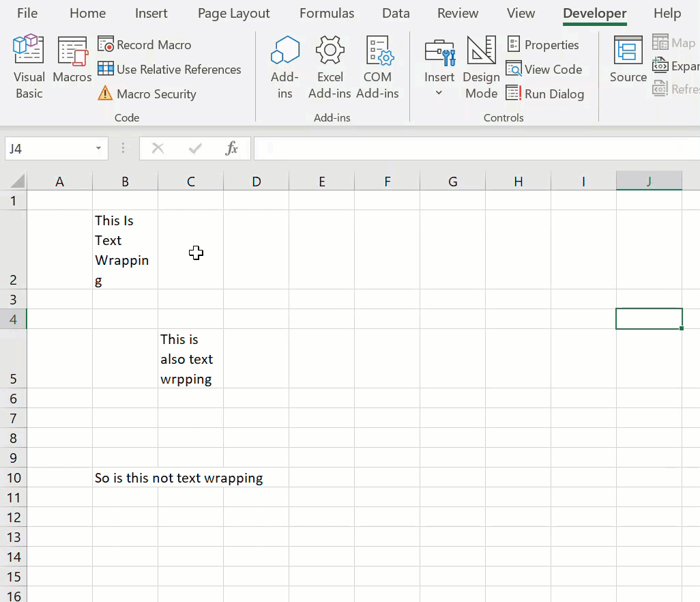Open Macro Security settings

tap(147, 94)
